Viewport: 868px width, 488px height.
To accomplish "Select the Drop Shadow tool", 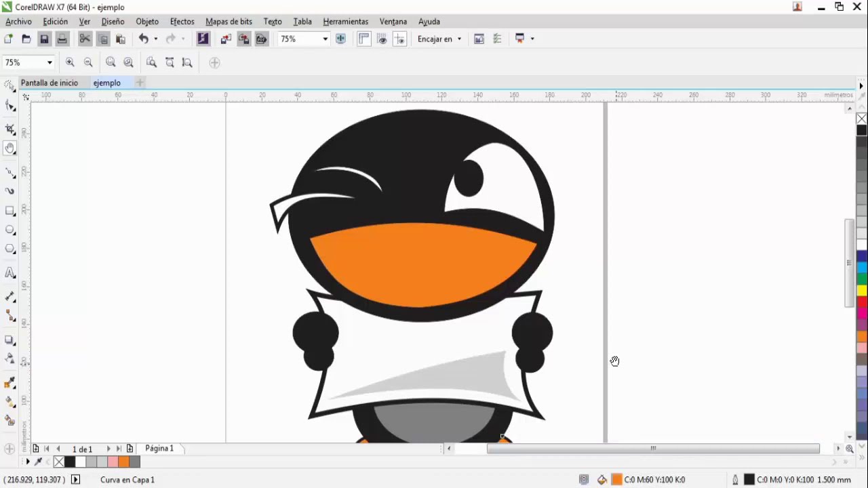I will 9,340.
